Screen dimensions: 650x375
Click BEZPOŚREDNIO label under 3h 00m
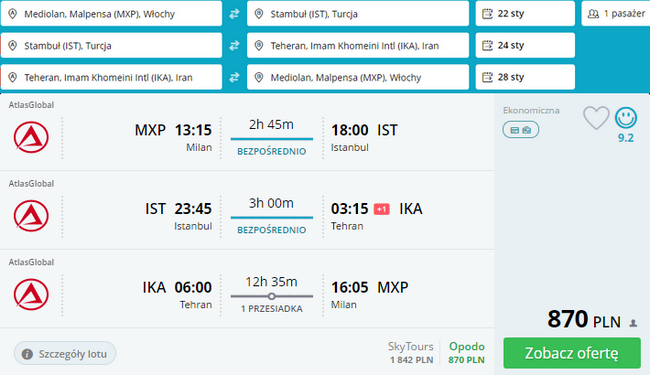point(272,230)
